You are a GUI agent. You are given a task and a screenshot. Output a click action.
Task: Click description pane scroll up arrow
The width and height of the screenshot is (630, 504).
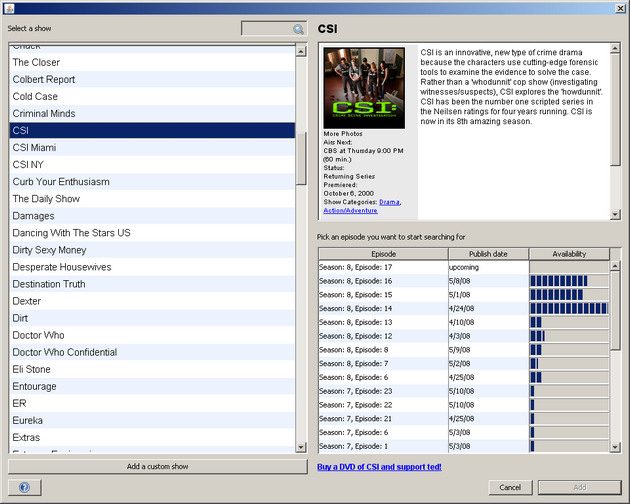point(615,49)
